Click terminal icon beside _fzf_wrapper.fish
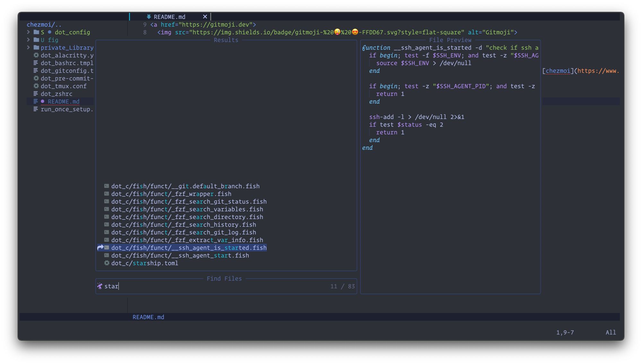The image size is (642, 364). (107, 194)
